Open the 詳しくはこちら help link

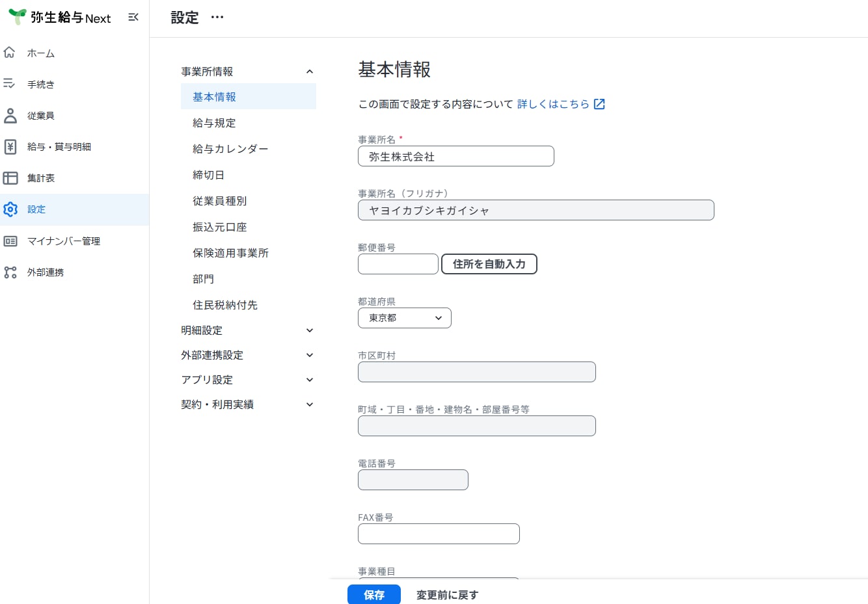pos(553,104)
